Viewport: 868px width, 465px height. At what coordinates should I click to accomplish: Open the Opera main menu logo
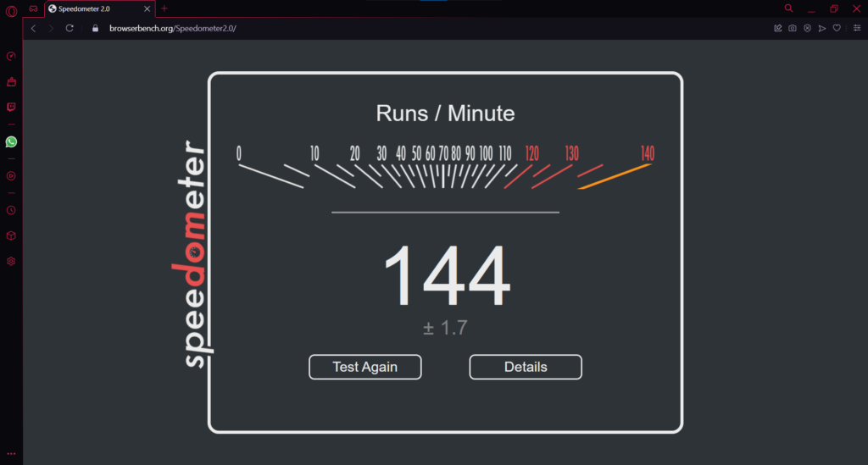coord(11,10)
